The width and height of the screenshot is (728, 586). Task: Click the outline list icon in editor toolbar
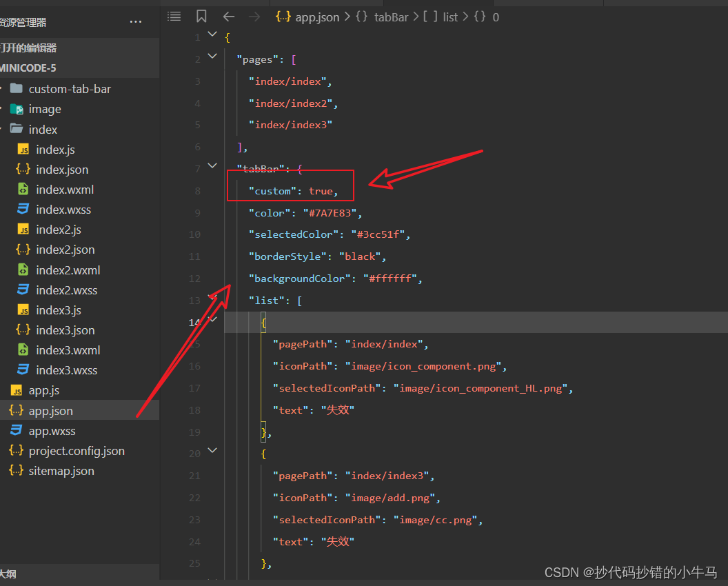tap(174, 17)
